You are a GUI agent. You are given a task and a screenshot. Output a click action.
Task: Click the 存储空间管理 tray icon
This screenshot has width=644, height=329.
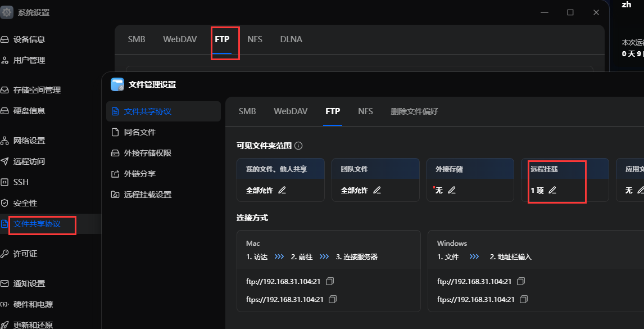tap(4, 89)
